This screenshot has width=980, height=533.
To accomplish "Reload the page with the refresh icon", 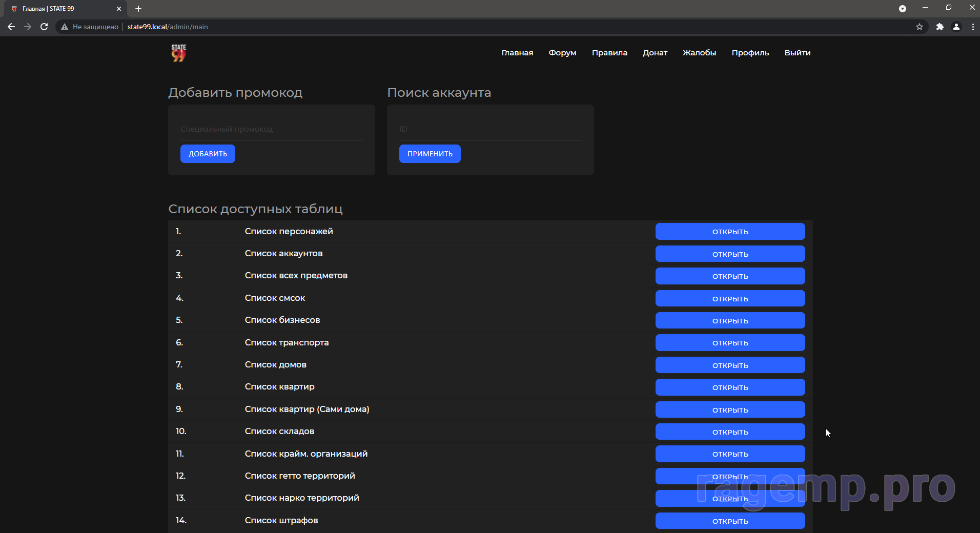I will (44, 27).
